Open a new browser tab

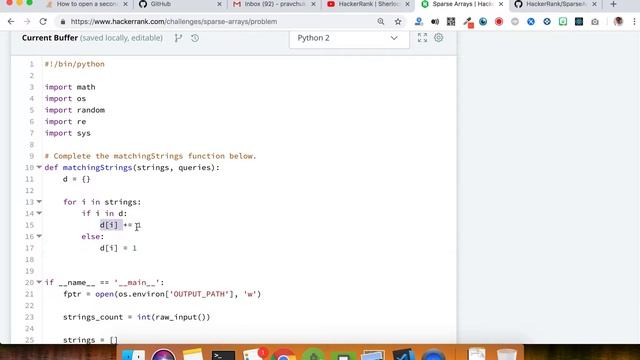[613, 4]
